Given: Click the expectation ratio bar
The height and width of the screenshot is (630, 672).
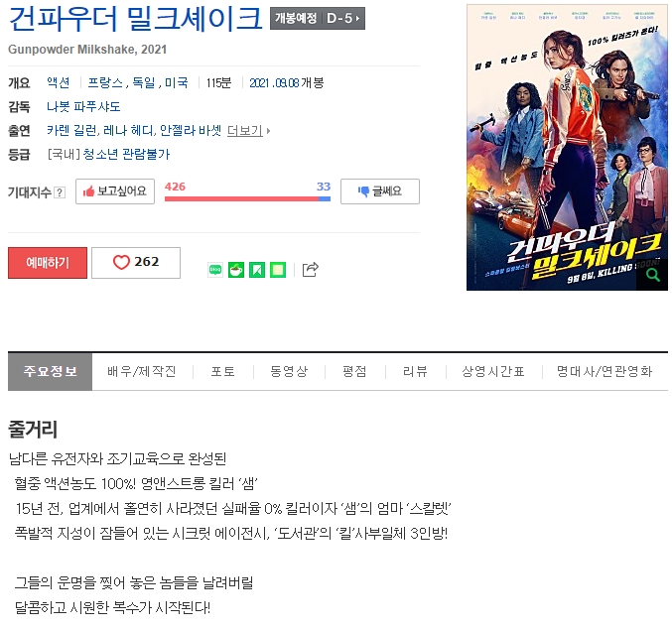Looking at the screenshot, I should pyautogui.click(x=247, y=198).
